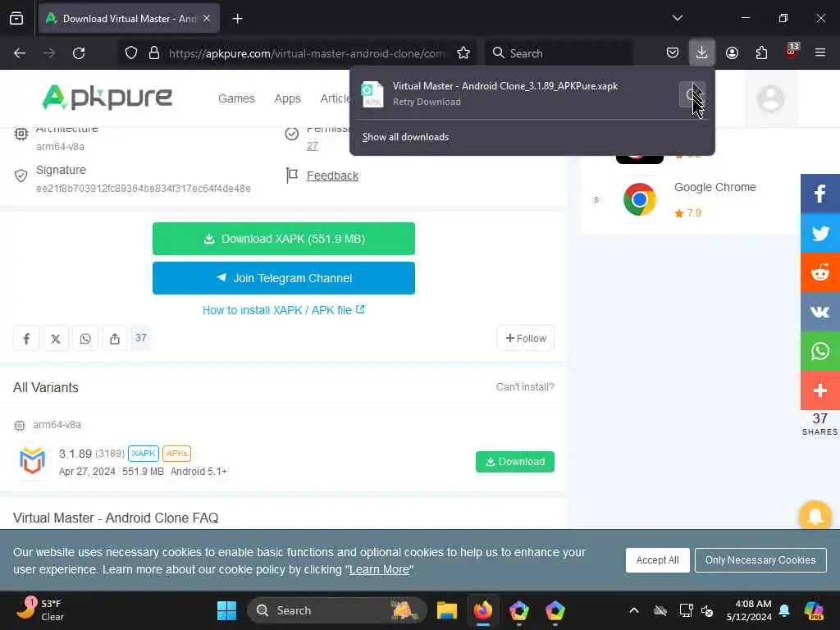Choose Only Necessary Cookies

[760, 559]
